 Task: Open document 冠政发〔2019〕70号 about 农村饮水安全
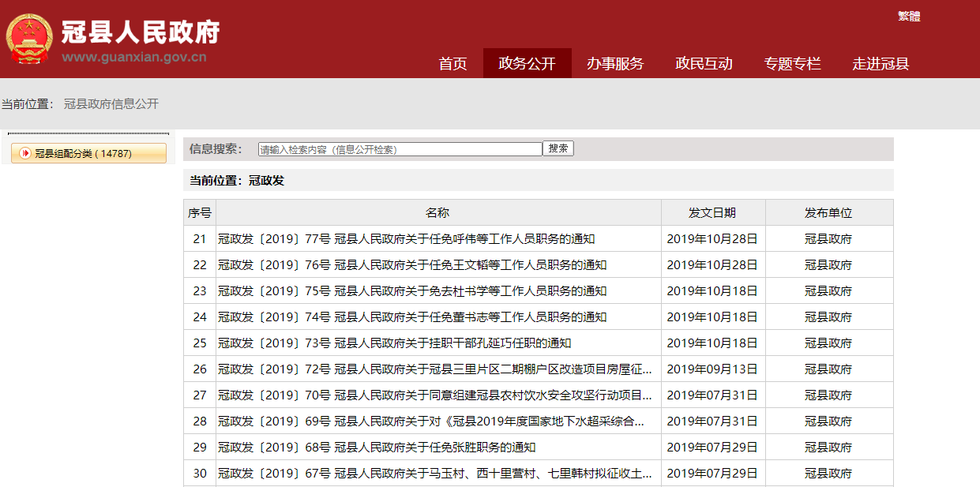(435, 395)
